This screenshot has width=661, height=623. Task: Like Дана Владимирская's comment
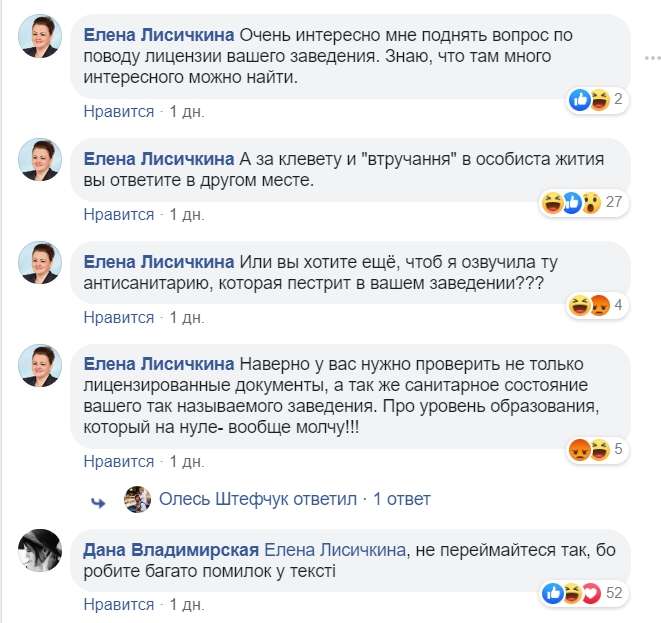(118, 604)
